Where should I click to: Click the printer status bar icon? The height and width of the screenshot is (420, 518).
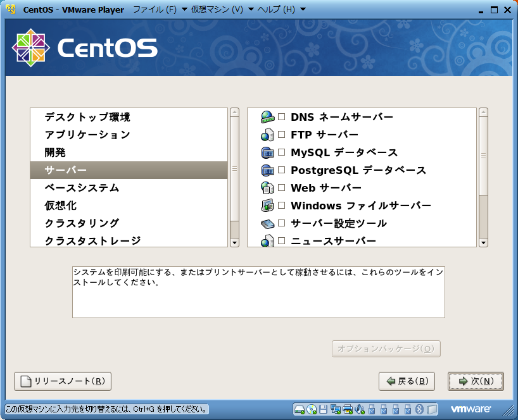click(x=347, y=409)
